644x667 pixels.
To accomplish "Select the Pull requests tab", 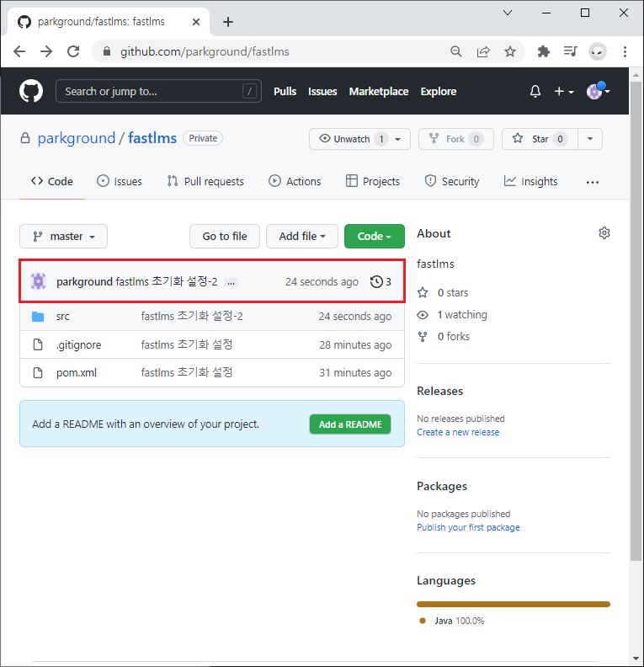I will [x=205, y=181].
